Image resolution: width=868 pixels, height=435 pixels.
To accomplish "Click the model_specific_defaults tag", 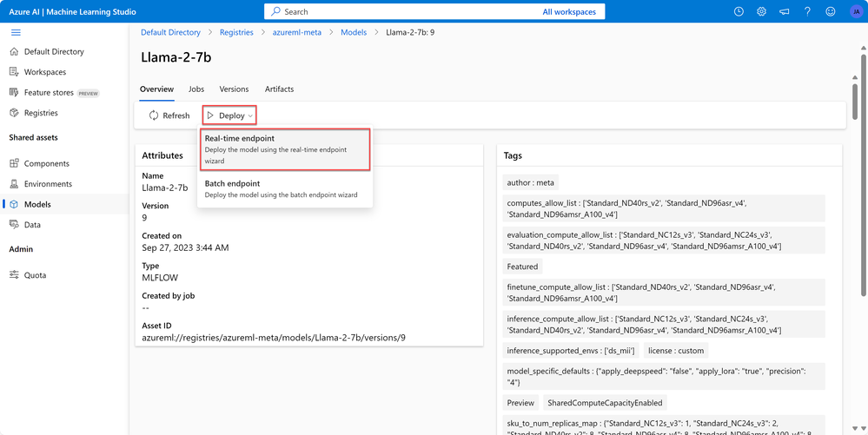I will coord(665,377).
